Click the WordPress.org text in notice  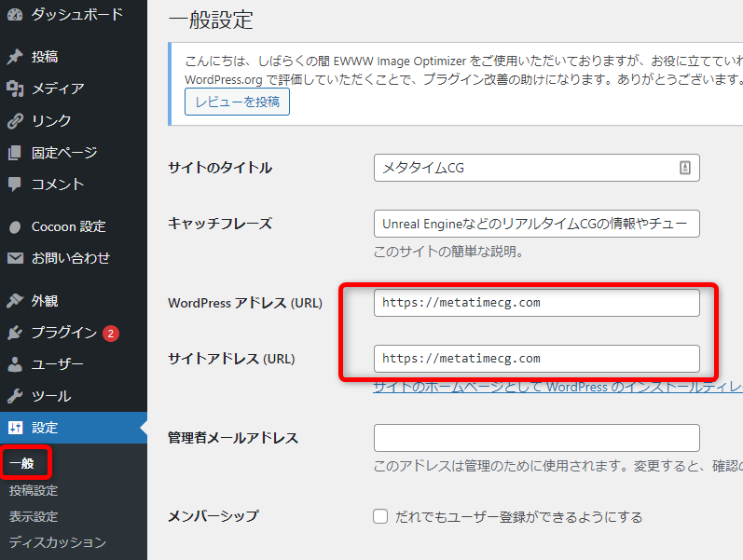click(x=223, y=79)
